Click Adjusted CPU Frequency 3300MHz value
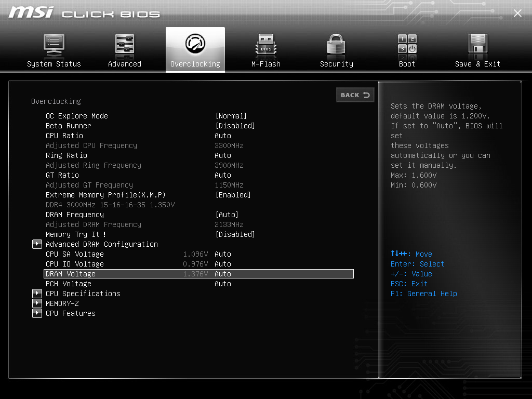 229,145
